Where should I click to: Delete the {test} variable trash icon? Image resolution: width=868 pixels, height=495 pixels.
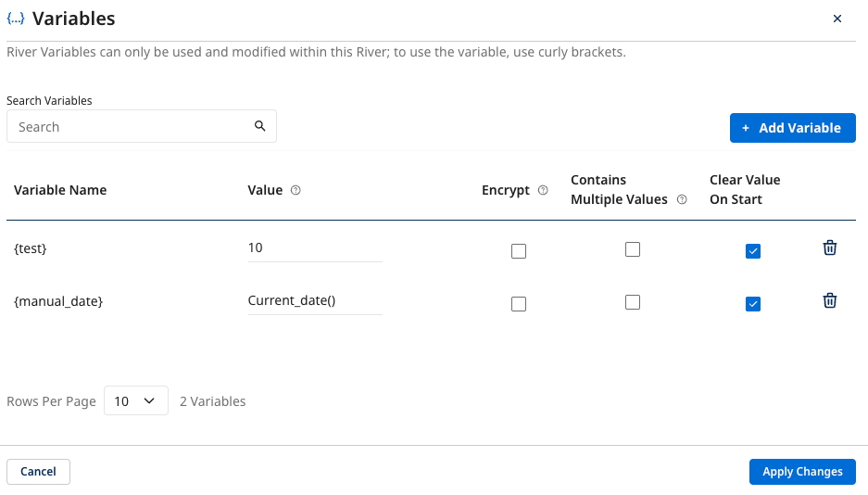point(830,247)
